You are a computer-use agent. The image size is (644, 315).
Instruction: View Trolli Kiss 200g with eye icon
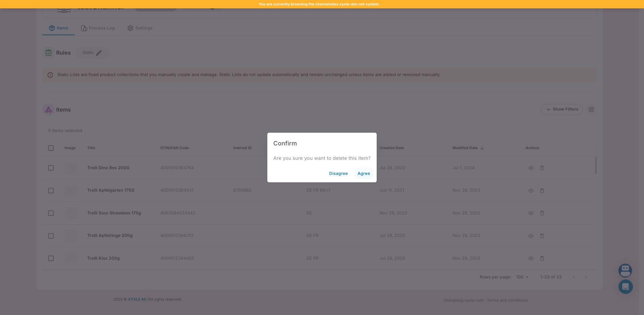[531, 258]
